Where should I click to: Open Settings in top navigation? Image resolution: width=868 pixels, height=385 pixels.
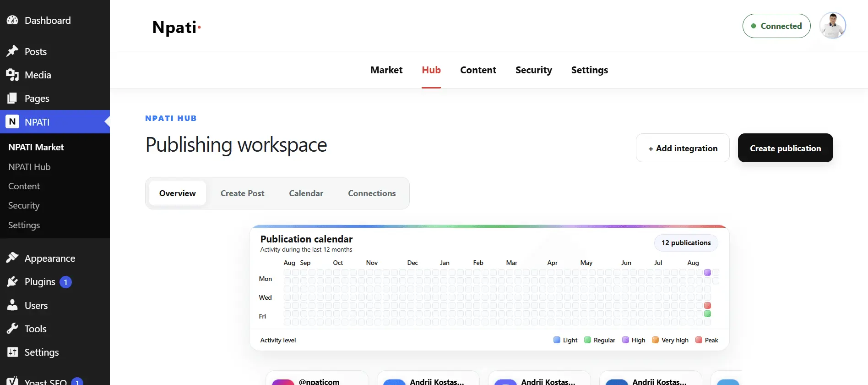click(x=590, y=70)
